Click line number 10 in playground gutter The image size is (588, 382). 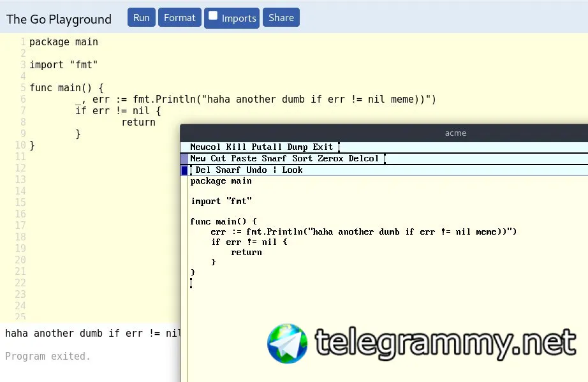click(x=20, y=145)
